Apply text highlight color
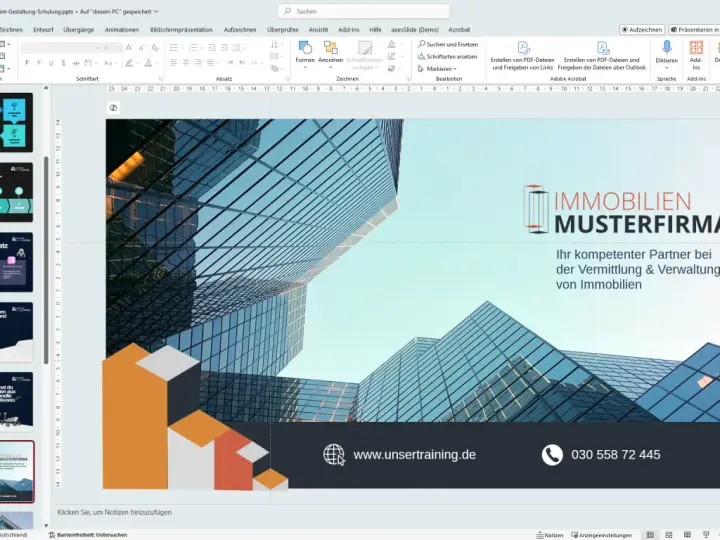Viewport: 720px width, 540px height. (129, 63)
